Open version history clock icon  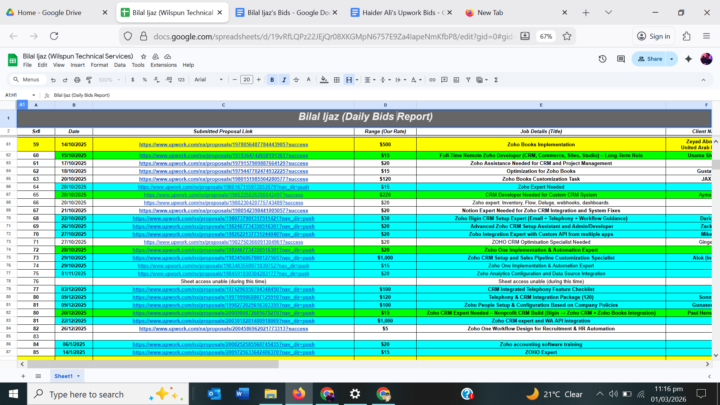tap(602, 59)
